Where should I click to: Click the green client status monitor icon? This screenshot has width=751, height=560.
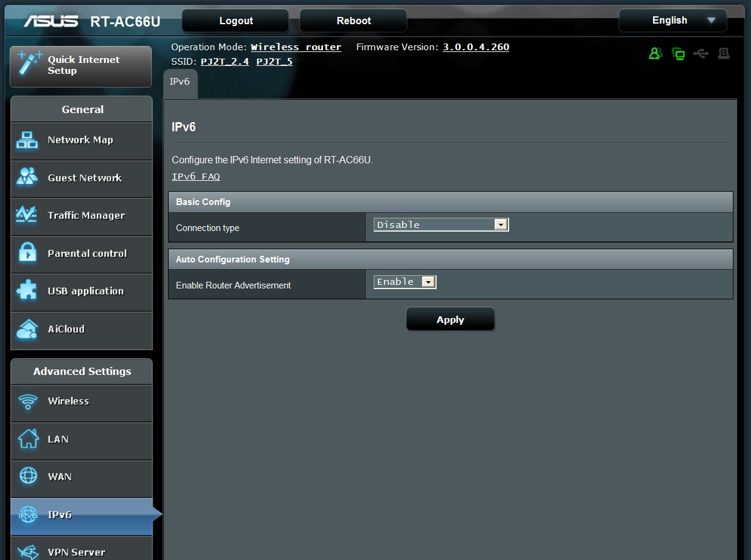coord(678,54)
